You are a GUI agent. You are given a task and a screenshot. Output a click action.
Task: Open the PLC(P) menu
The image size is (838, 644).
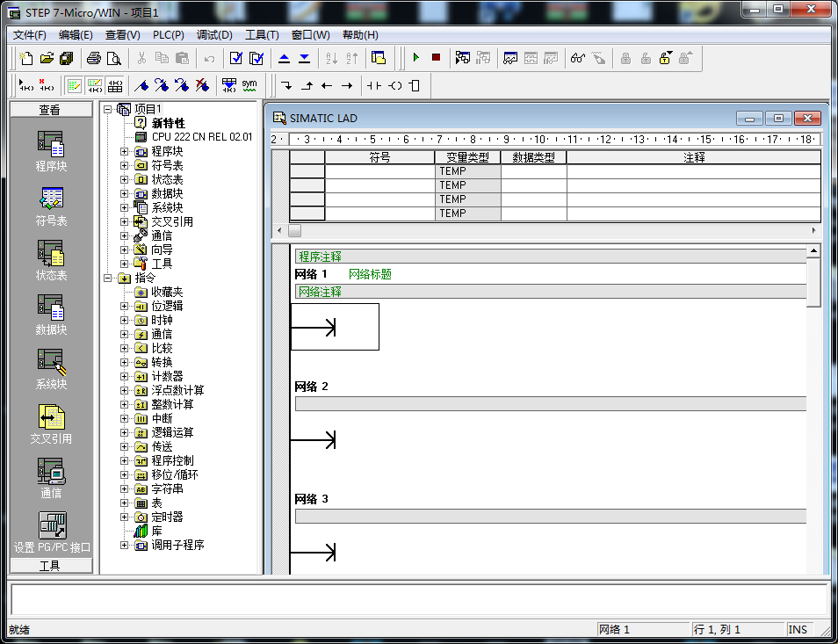(168, 35)
